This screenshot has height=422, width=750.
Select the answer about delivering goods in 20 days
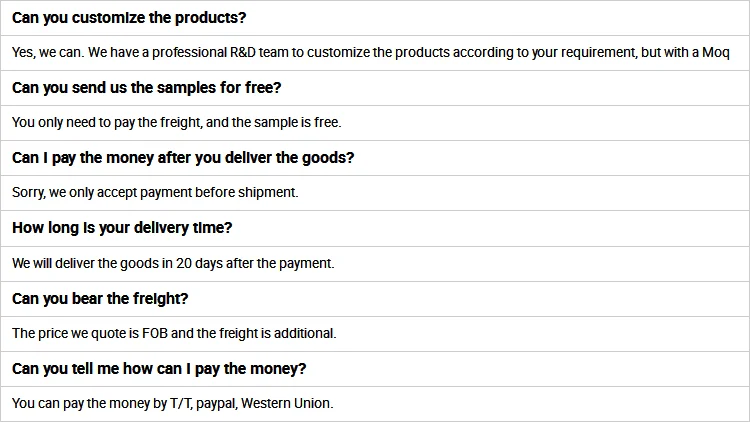(173, 264)
